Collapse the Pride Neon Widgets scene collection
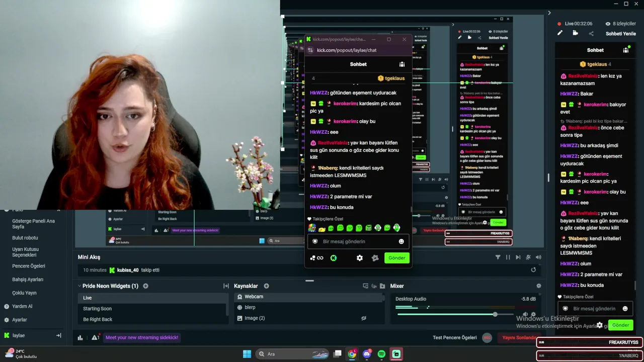 (79, 286)
